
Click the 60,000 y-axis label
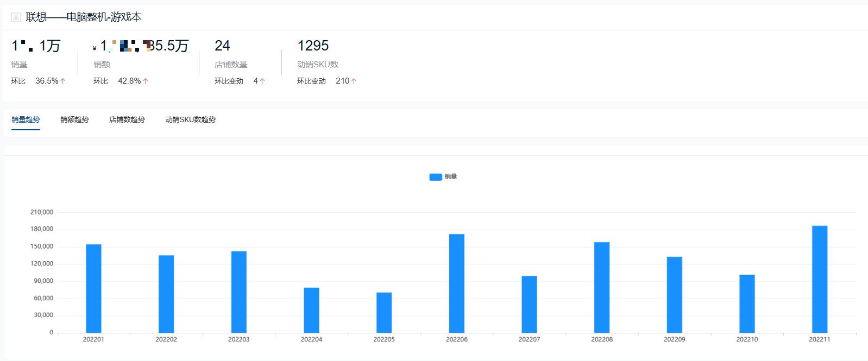(x=43, y=298)
